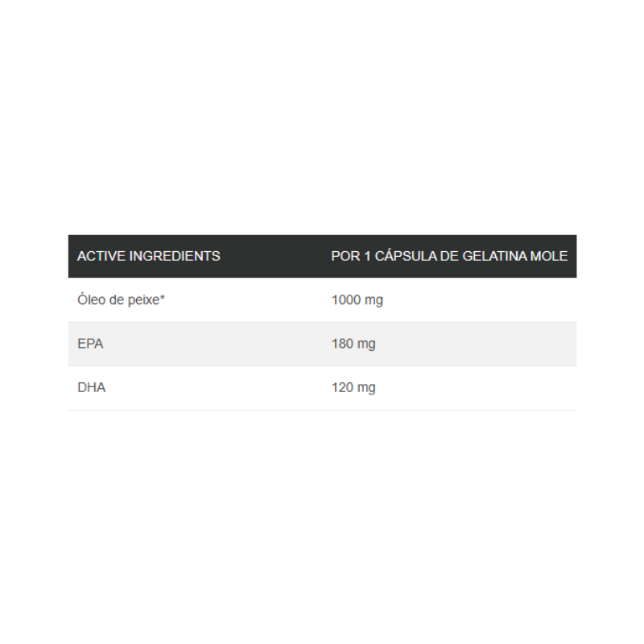
Task: Click the DHA ingredient label
Action: [91, 388]
